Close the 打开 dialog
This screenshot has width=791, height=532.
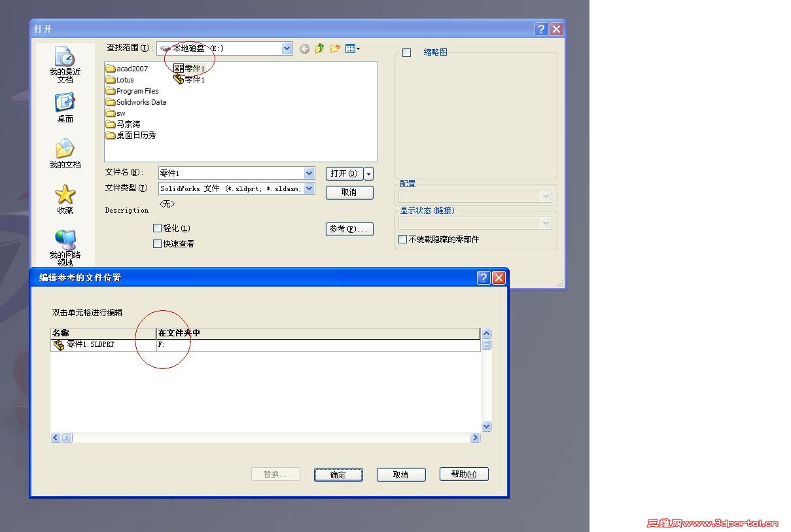coord(556,29)
